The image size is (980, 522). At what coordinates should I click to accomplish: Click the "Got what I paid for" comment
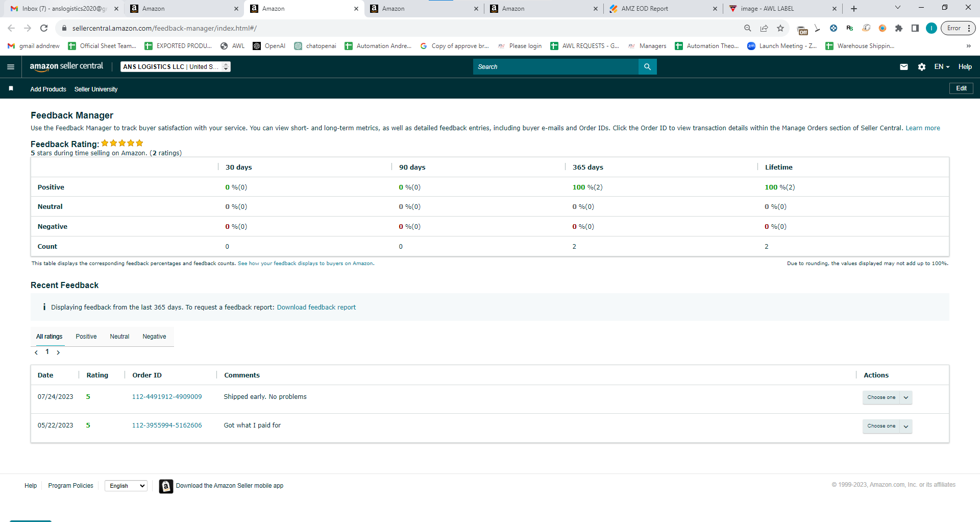pos(252,425)
